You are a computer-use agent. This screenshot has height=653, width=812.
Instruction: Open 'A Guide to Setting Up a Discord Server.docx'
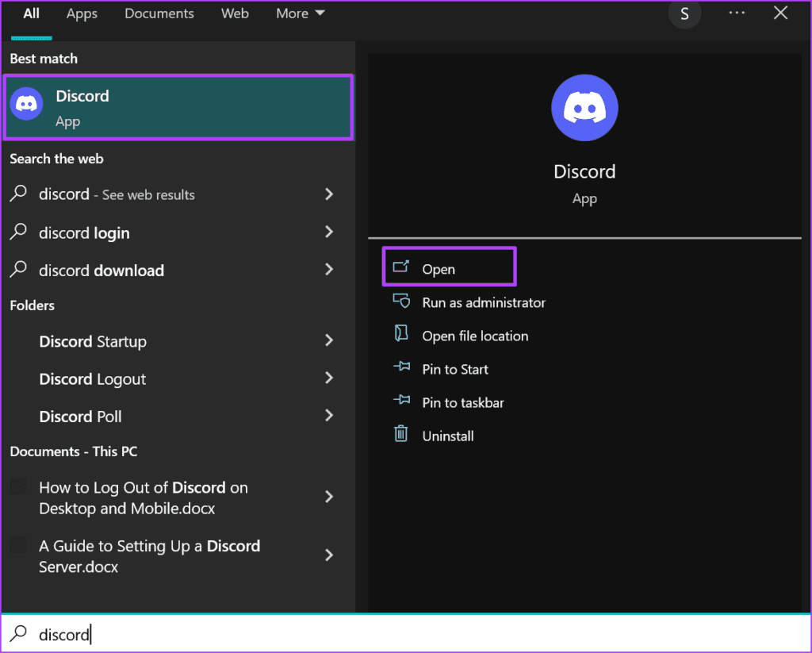coord(149,555)
